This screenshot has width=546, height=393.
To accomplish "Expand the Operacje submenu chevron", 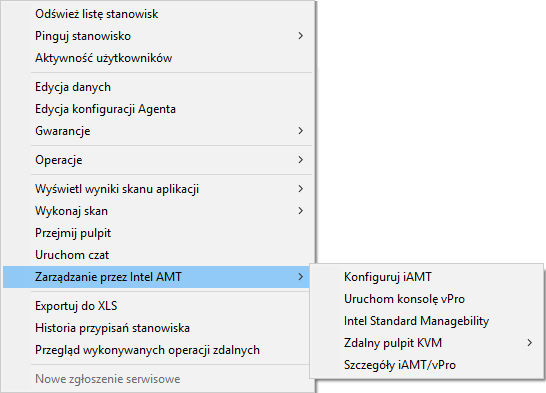I will pos(301,160).
